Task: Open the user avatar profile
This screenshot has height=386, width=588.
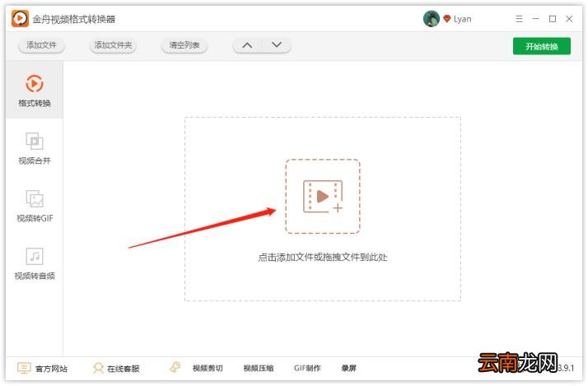Action: coord(432,19)
